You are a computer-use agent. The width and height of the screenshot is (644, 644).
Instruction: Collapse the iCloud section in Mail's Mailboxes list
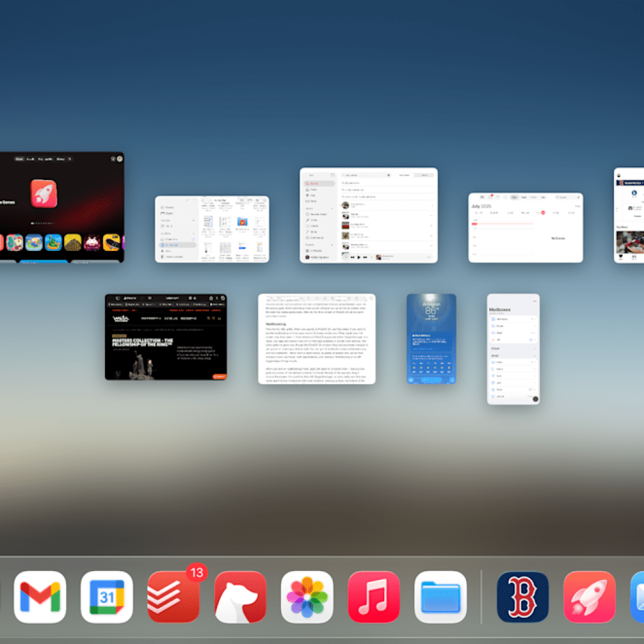point(535,348)
